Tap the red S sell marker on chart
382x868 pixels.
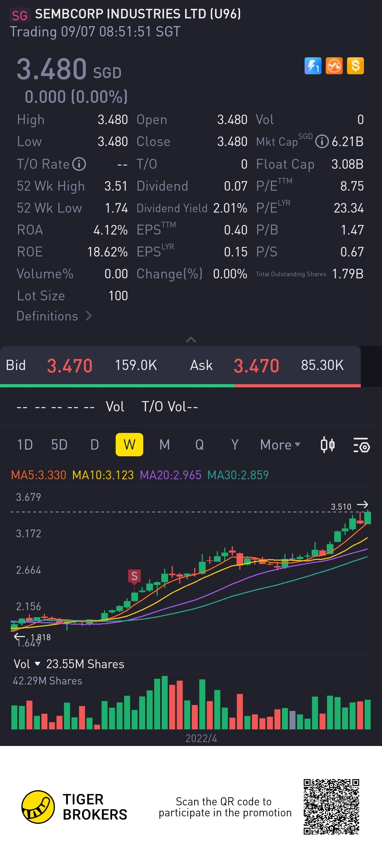point(134,576)
